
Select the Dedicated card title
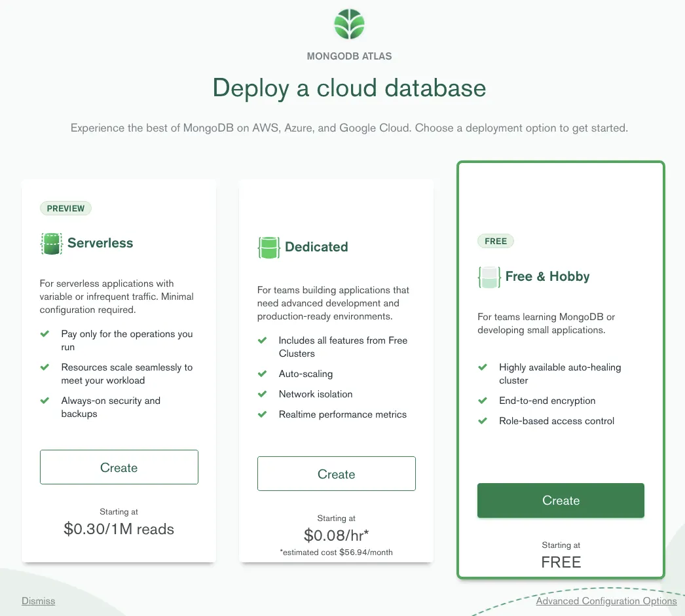click(x=316, y=247)
